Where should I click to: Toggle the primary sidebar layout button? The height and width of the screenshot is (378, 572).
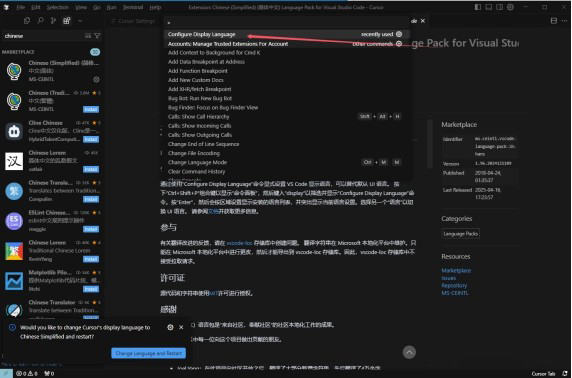tap(478, 7)
